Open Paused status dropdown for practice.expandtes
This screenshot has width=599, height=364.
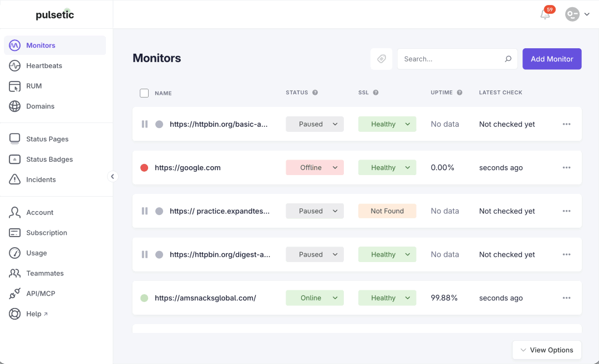tap(315, 211)
